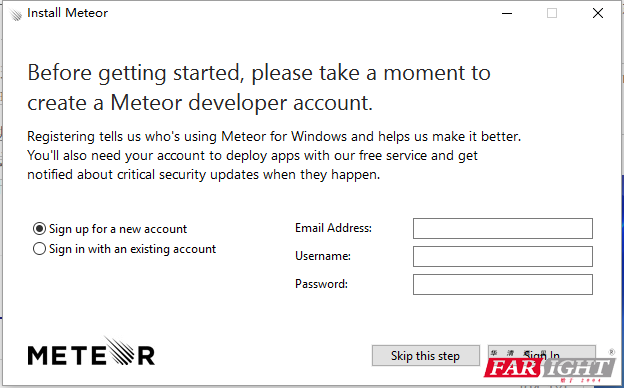Click the Install Meteor title text

pos(67,13)
